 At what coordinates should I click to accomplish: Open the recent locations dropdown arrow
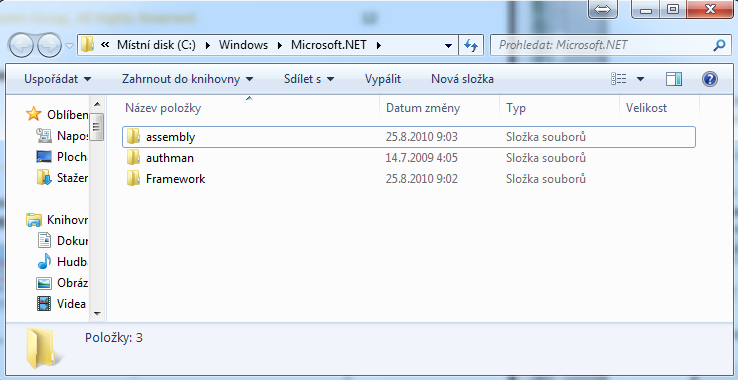69,46
